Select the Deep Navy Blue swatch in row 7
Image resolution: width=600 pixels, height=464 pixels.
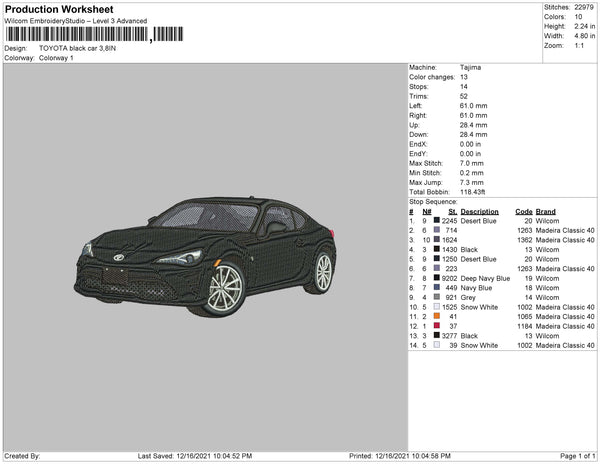point(437,278)
